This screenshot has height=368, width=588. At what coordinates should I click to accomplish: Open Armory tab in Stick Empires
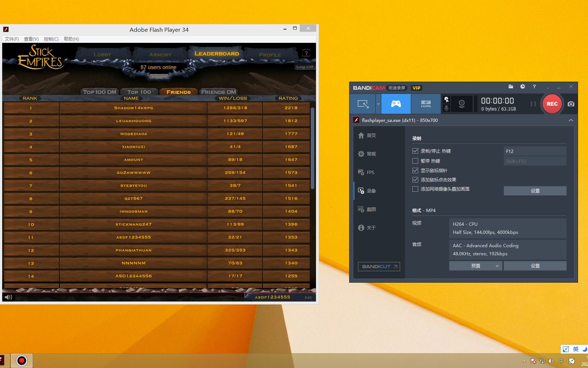coord(160,55)
